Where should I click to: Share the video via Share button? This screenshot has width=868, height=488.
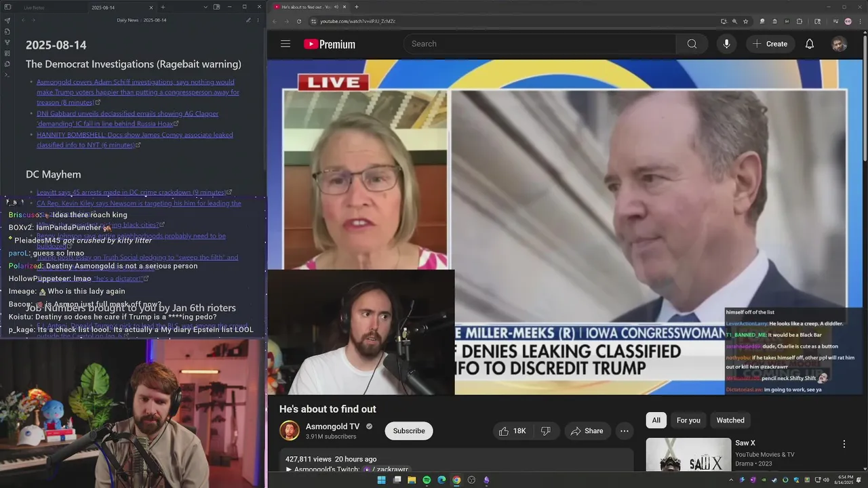coord(587,431)
